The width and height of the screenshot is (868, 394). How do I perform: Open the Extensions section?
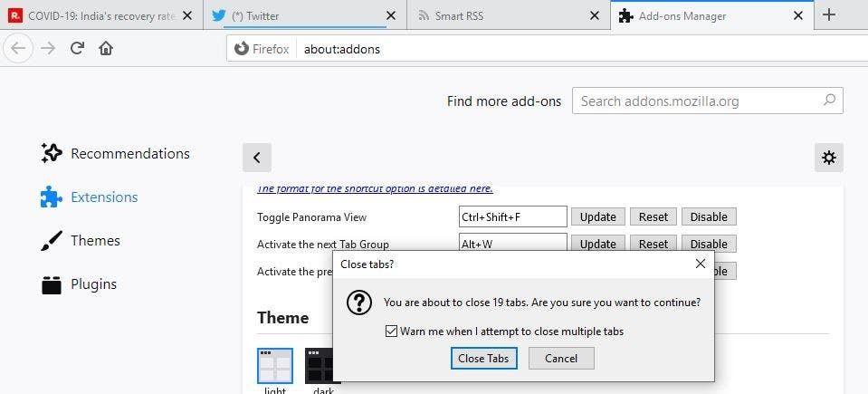[90, 197]
